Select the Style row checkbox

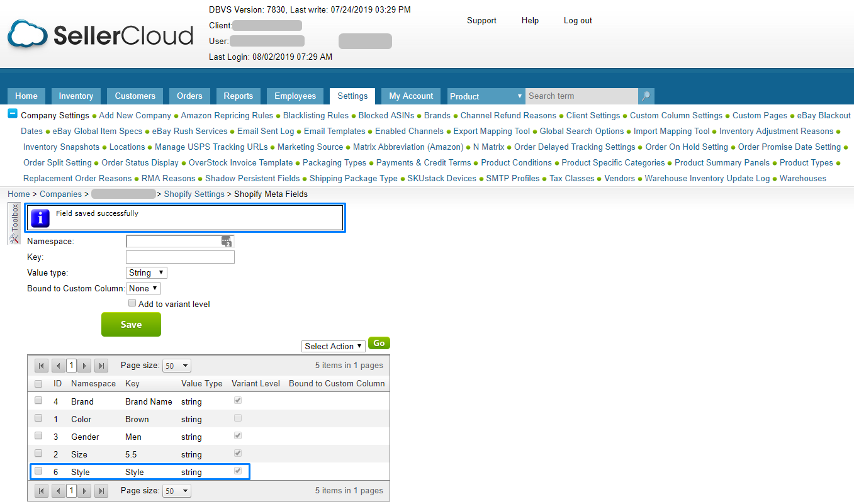pos(38,471)
